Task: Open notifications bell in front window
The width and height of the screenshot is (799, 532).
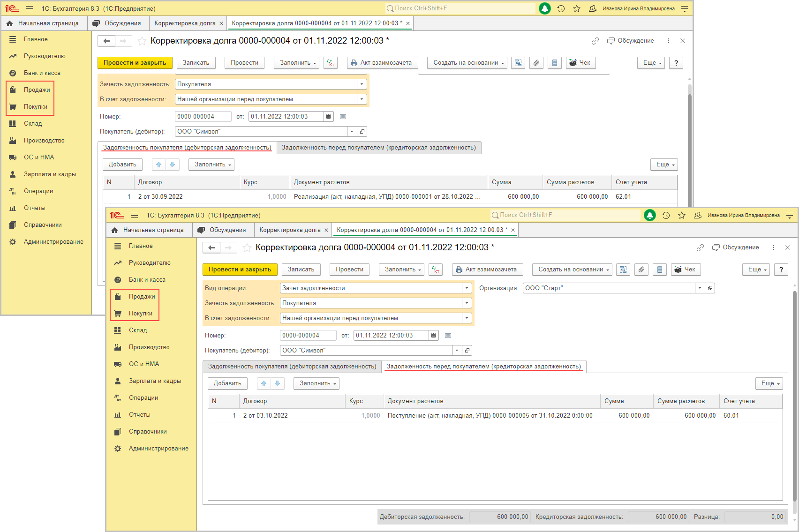Action: [x=650, y=215]
